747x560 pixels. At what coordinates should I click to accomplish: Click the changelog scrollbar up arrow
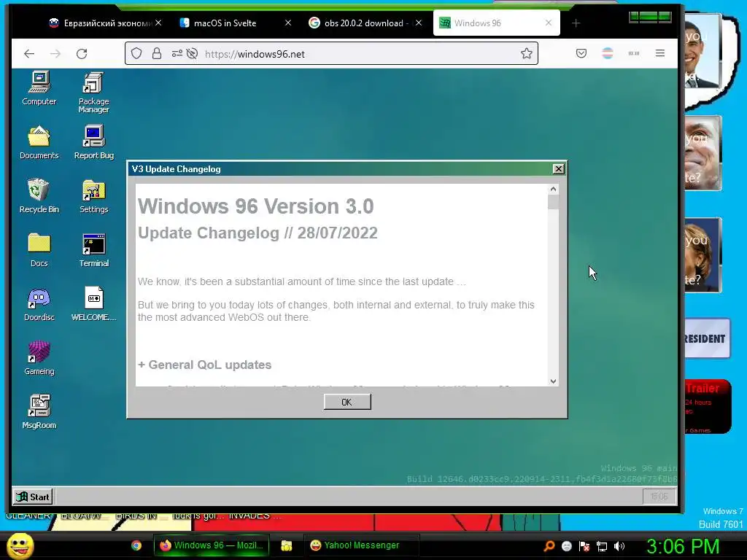point(553,189)
